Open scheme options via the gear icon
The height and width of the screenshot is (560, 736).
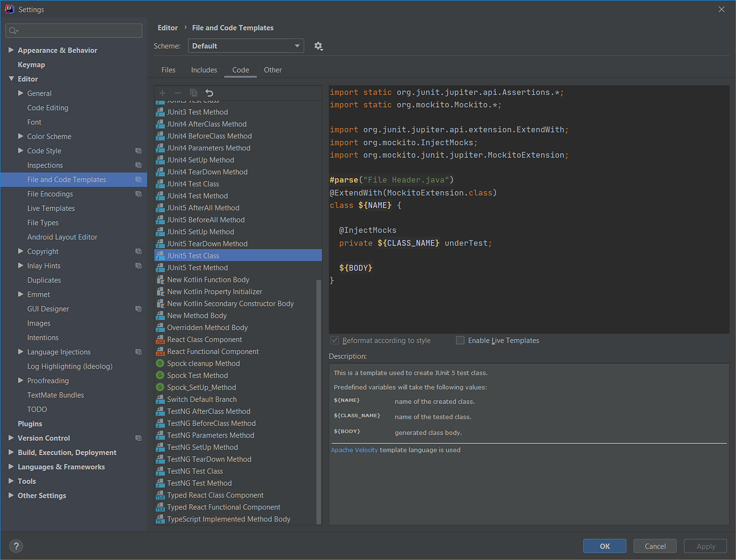click(319, 46)
